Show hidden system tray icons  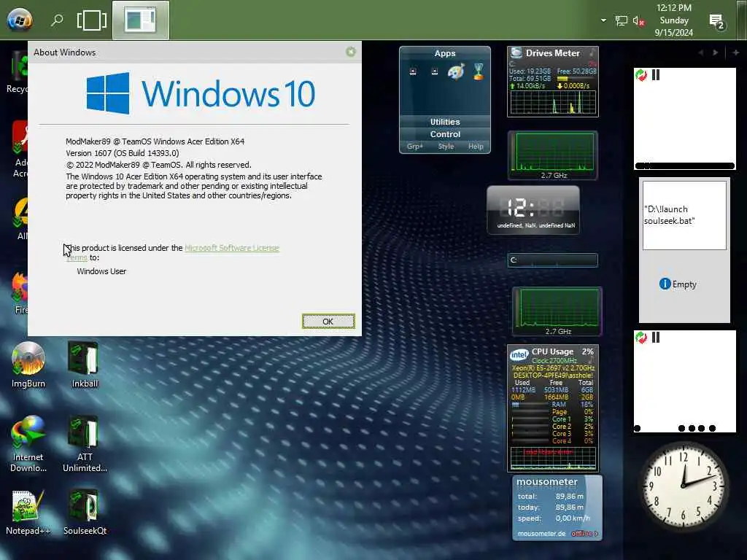[603, 20]
